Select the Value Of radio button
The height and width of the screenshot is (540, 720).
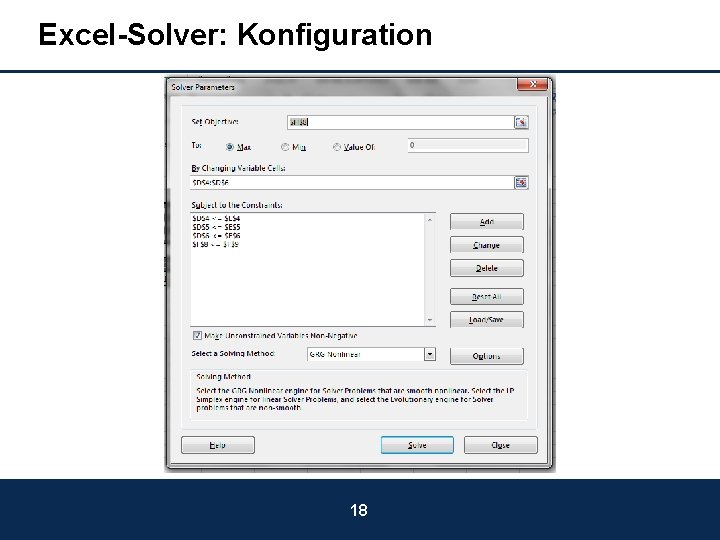tap(337, 147)
